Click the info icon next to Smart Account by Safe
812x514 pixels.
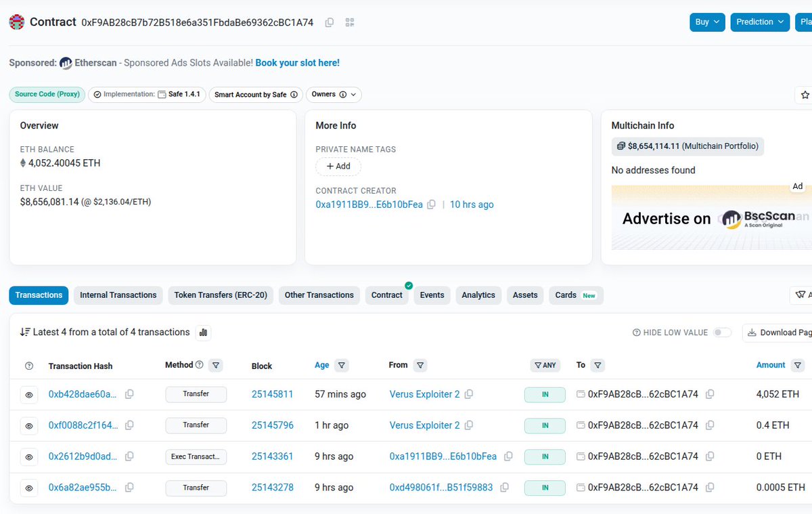[294, 95]
